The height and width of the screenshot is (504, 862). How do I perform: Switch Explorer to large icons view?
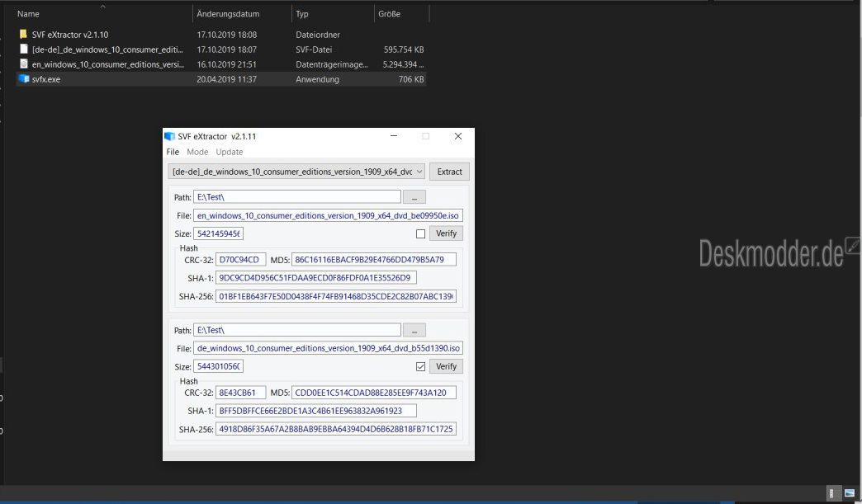coord(850,492)
